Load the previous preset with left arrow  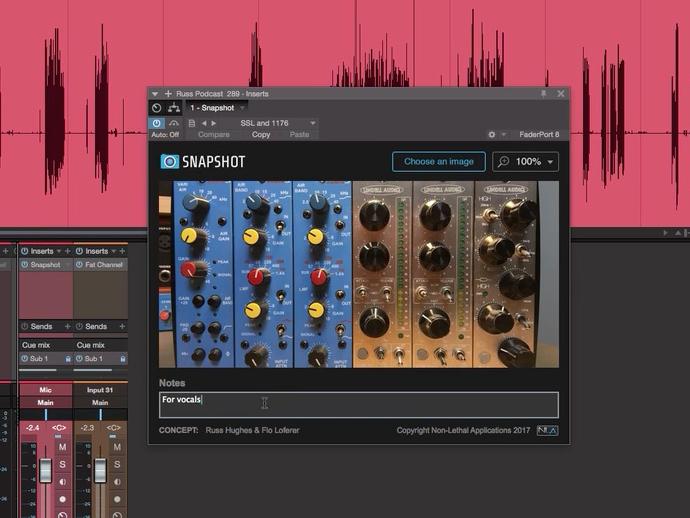click(x=204, y=123)
